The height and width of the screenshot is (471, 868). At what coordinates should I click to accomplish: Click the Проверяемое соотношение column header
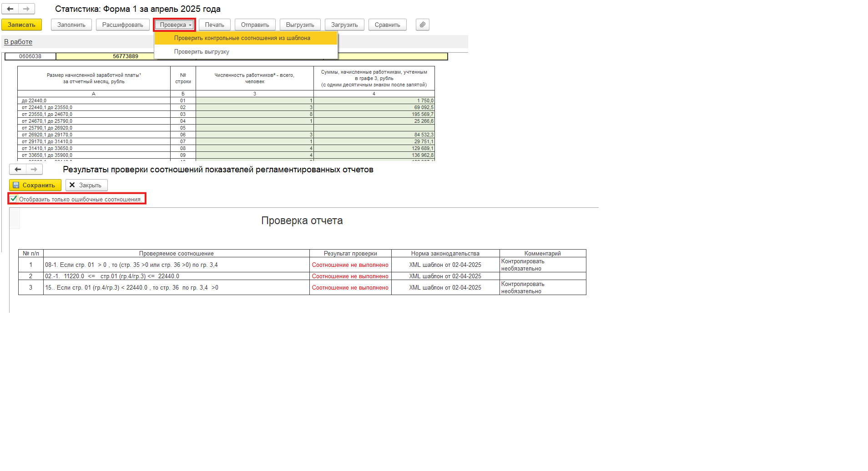(x=177, y=253)
